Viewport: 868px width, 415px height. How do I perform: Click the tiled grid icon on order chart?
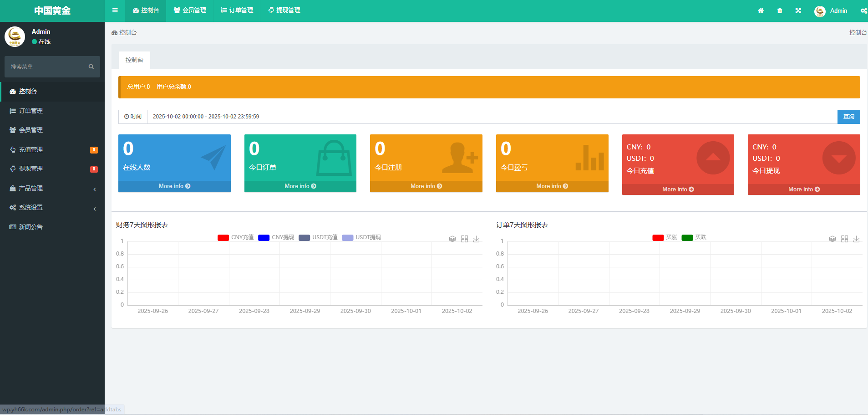pos(845,239)
